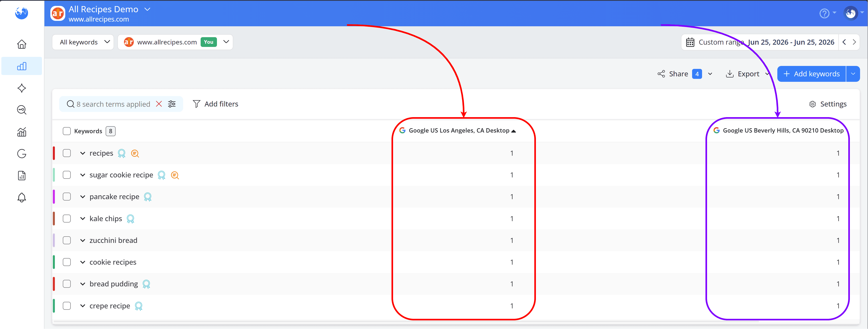This screenshot has width=868, height=329.
Task: Click the ribbon badge beside bread pudding
Action: coord(146,284)
